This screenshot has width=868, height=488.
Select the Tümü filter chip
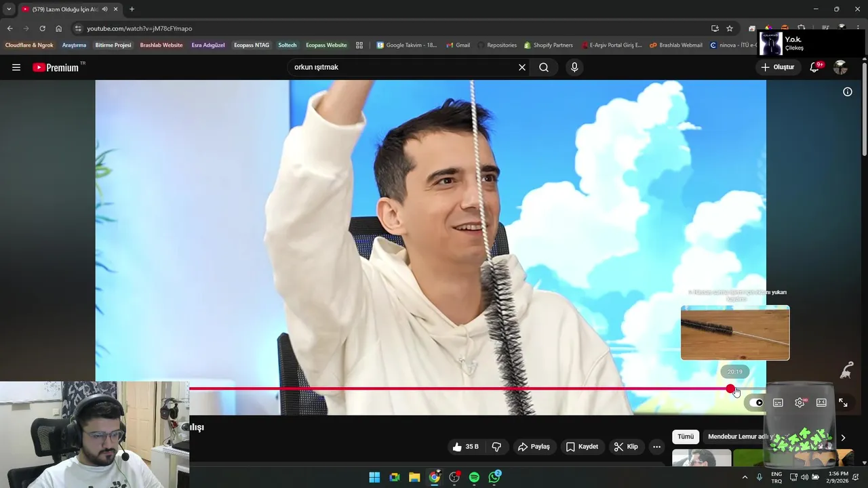686,437
